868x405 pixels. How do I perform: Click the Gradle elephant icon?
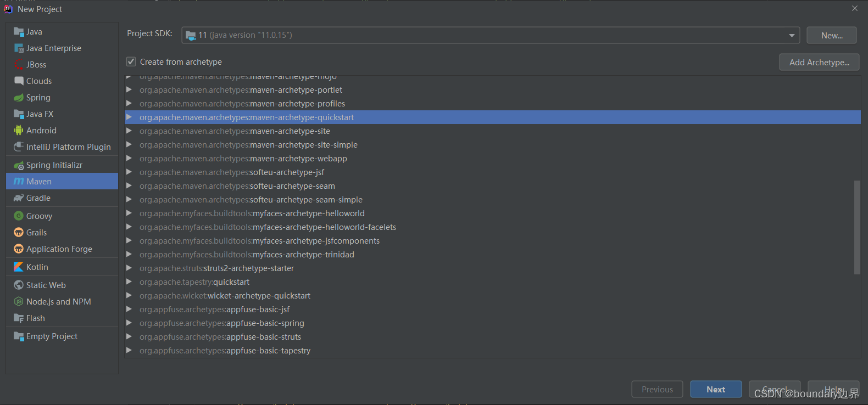19,198
